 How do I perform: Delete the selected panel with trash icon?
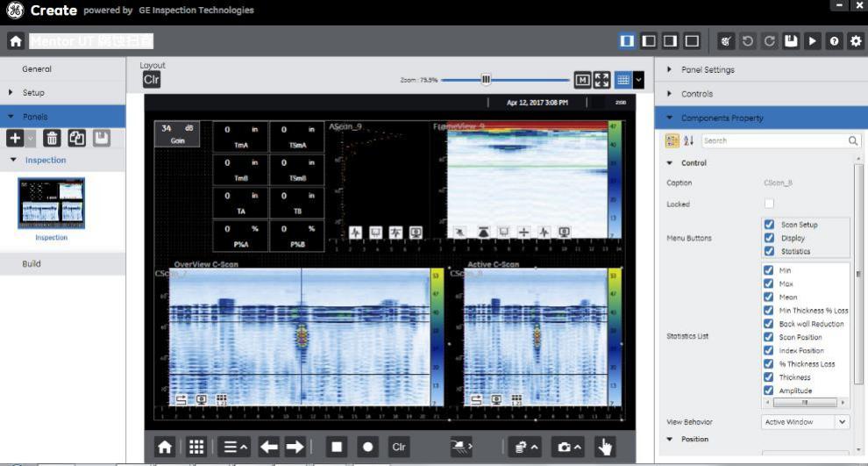pos(52,138)
